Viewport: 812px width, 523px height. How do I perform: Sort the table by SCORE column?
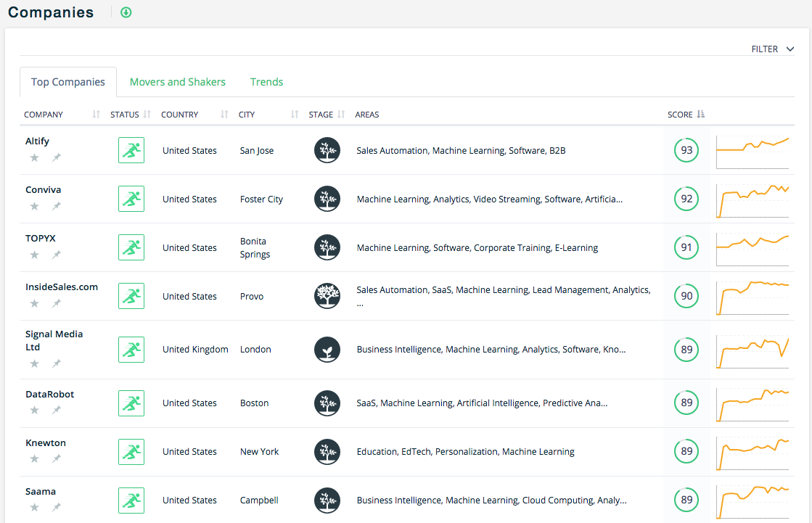701,115
